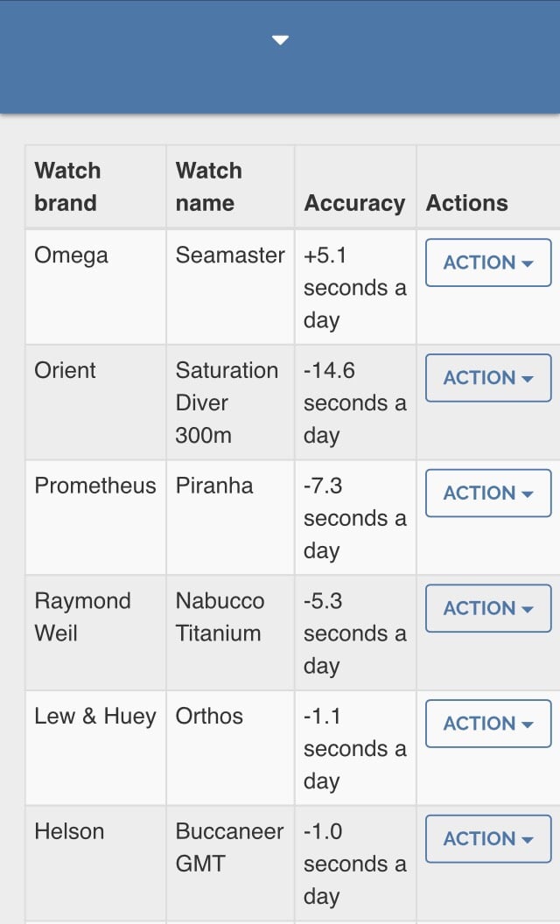
Task: Select the Saturation Diver 300m cell
Action: point(227,402)
